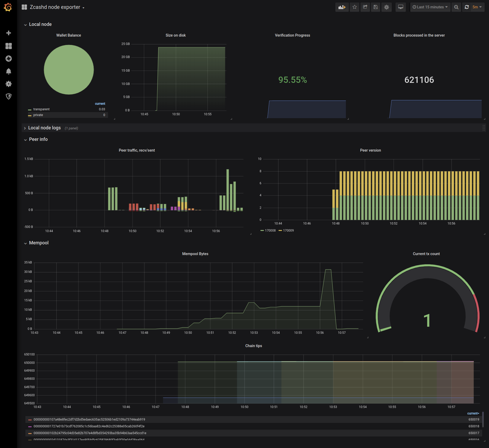Open the Configuration gear in sidebar

[9, 84]
